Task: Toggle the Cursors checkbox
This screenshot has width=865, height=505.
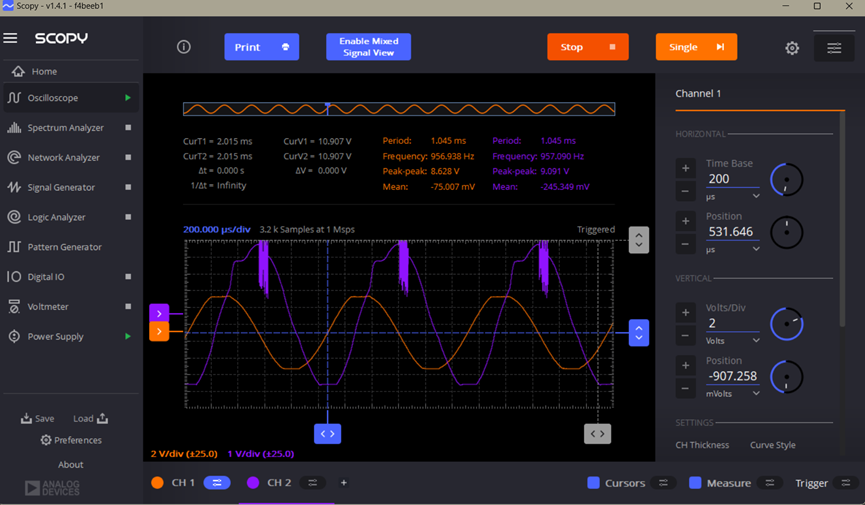Action: pos(593,483)
